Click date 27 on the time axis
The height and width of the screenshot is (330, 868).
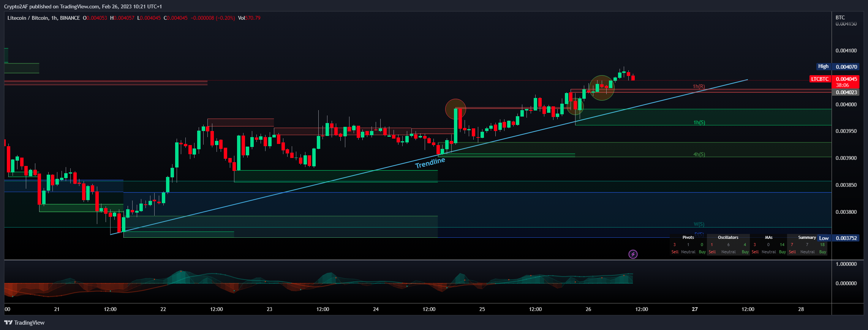[x=694, y=309]
